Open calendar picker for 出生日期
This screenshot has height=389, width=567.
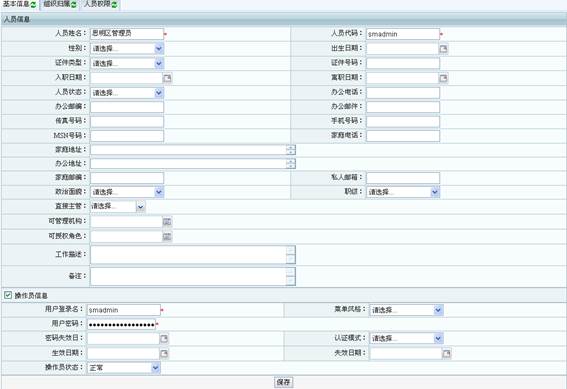click(x=443, y=48)
